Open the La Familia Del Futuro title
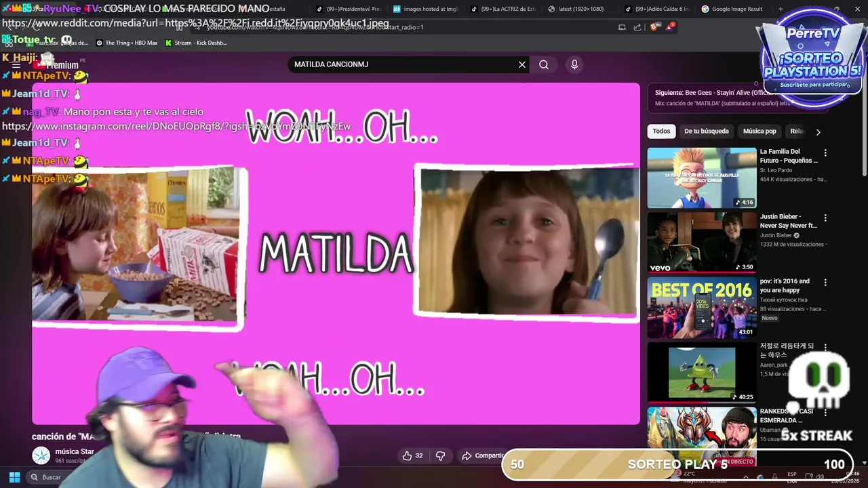This screenshot has height=488, width=868. (x=789, y=156)
